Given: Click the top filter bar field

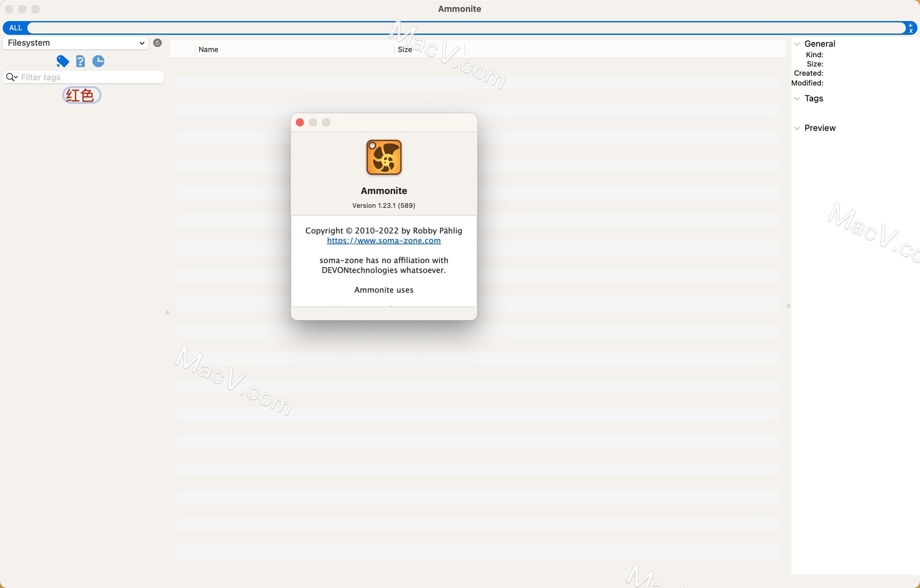Looking at the screenshot, I should pos(466,28).
